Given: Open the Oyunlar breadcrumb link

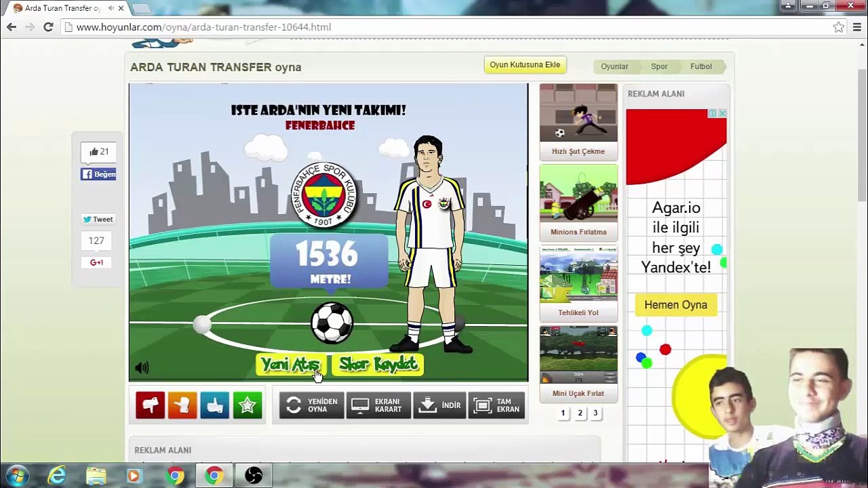Looking at the screenshot, I should [x=614, y=66].
